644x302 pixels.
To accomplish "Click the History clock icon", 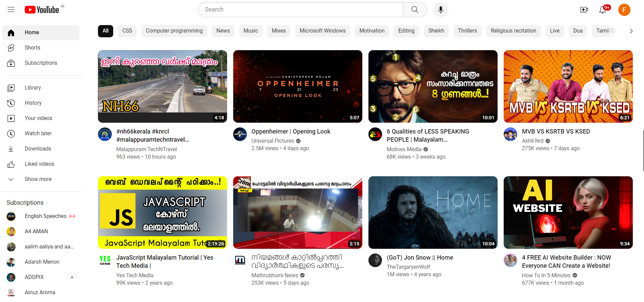I will [x=11, y=103].
